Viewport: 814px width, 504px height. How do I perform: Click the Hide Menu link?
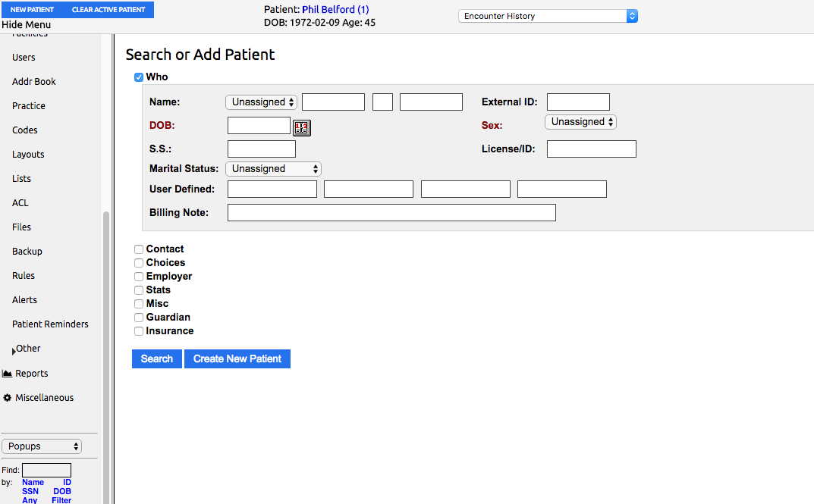(27, 25)
